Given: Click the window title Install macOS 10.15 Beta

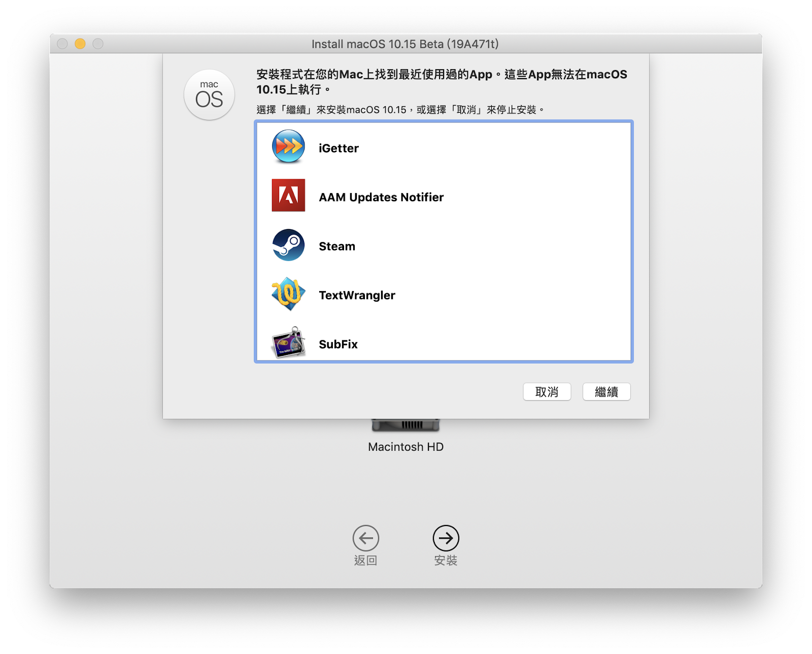Looking at the screenshot, I should pyautogui.click(x=405, y=44).
